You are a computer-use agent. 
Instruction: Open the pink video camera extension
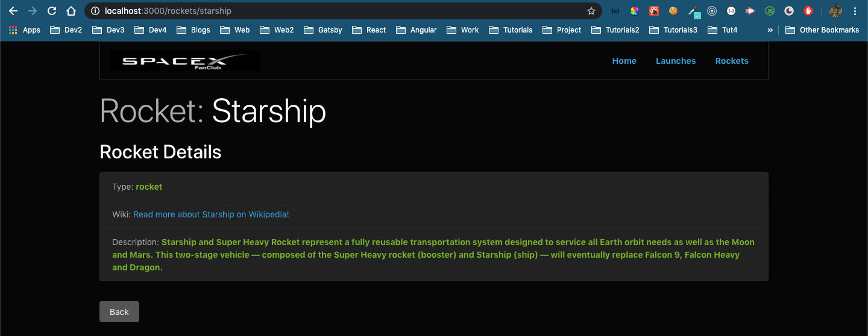pyautogui.click(x=750, y=11)
